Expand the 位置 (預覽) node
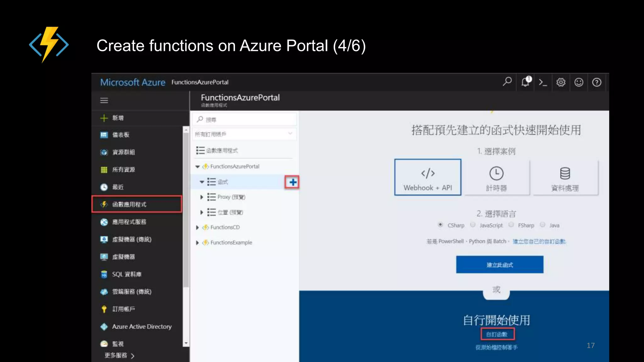 pyautogui.click(x=202, y=212)
